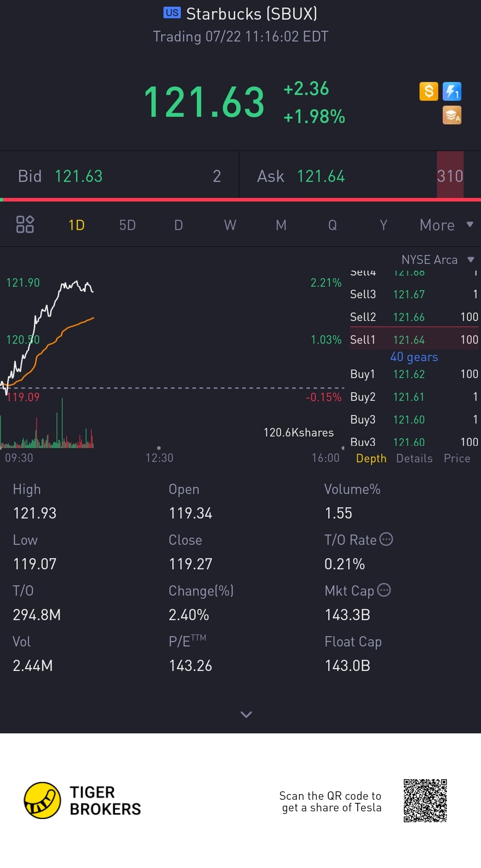Tap the Buy3 121.60 row with quantity 1
This screenshot has height=868, width=481.
click(x=414, y=420)
